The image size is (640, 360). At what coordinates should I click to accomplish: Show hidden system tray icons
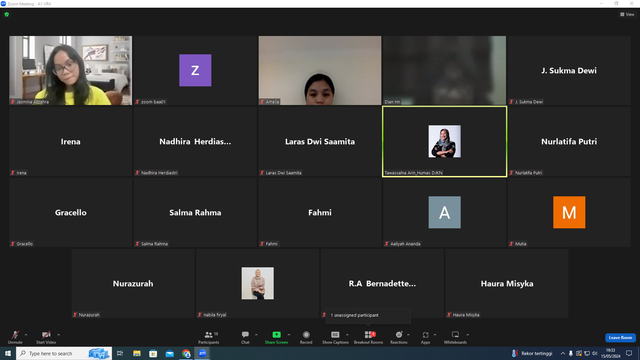563,353
